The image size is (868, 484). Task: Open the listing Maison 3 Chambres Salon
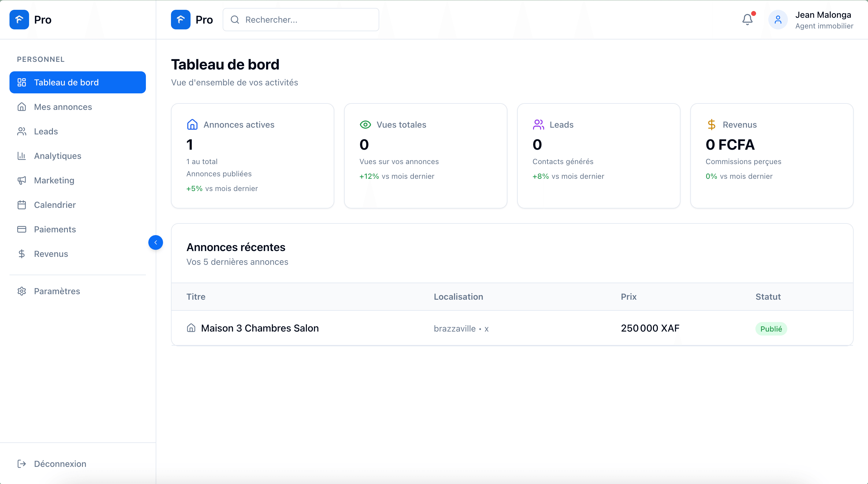pyautogui.click(x=260, y=328)
